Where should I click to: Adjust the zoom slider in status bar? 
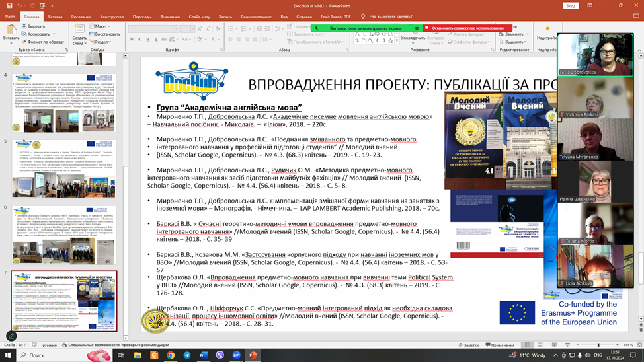(598, 345)
